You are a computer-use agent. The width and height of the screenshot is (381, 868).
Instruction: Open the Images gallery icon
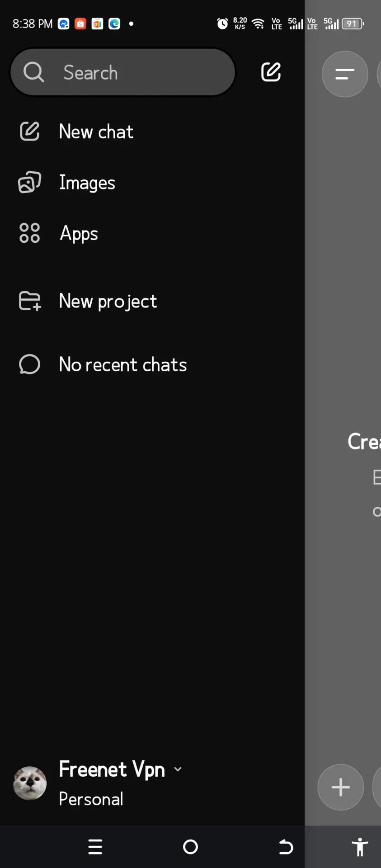(29, 183)
